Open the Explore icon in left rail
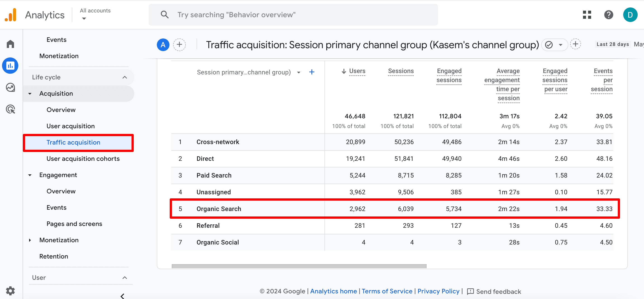Image resolution: width=644 pixels, height=299 pixels. coord(10,88)
